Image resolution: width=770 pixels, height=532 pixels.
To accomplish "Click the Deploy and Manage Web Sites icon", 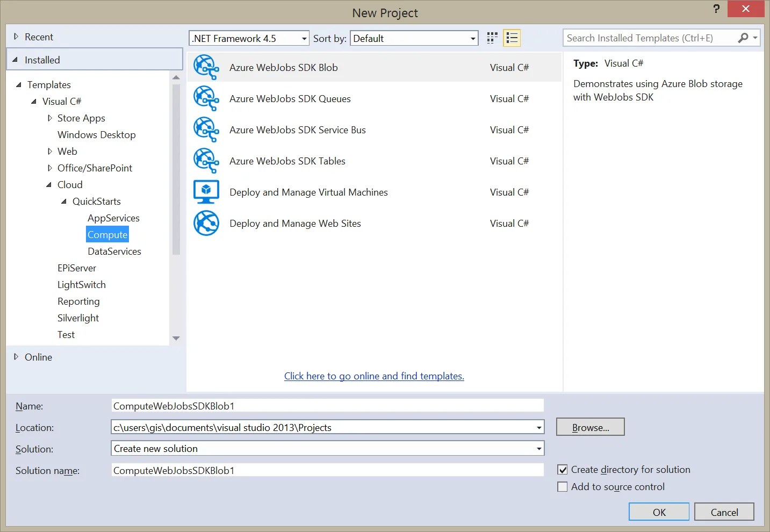I will pos(206,223).
